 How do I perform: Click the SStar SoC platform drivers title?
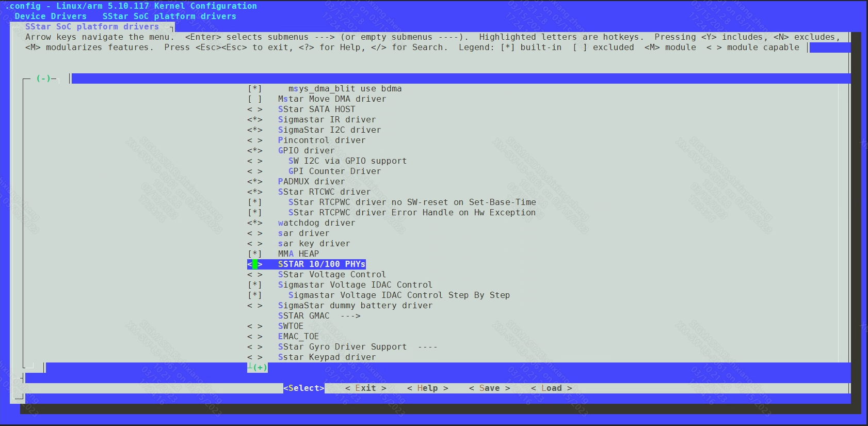pyautogui.click(x=92, y=27)
